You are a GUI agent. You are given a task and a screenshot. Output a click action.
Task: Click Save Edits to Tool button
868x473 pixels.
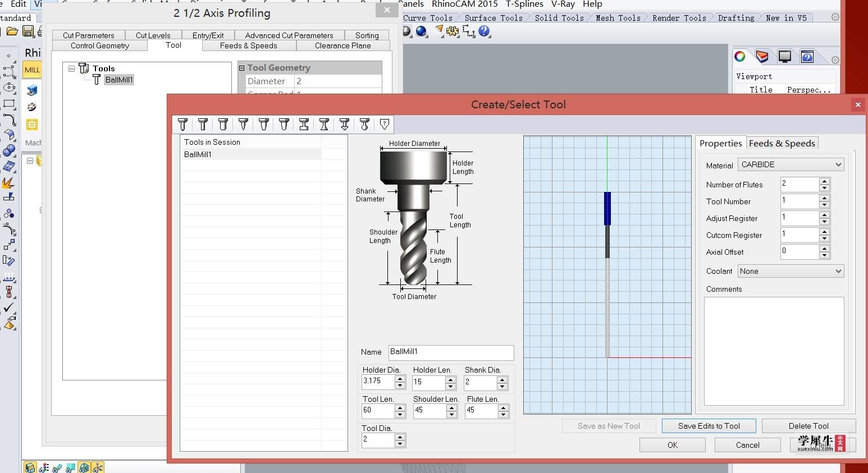(709, 426)
